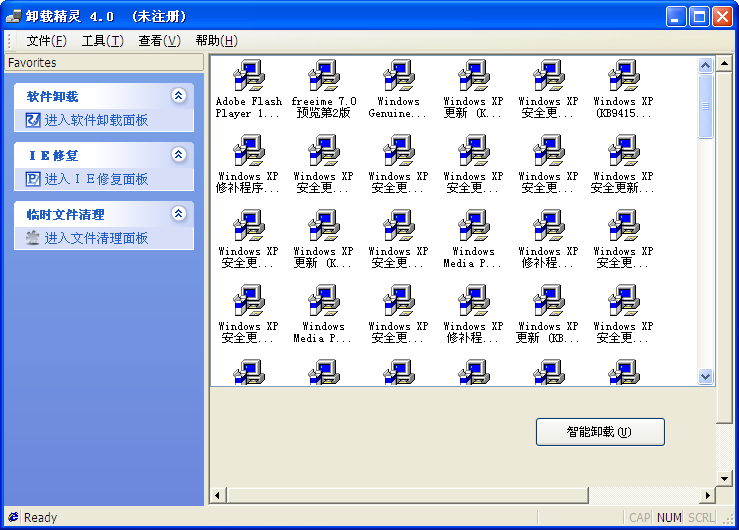
Task: Select the Adobe Flash Player icon
Action: (248, 77)
